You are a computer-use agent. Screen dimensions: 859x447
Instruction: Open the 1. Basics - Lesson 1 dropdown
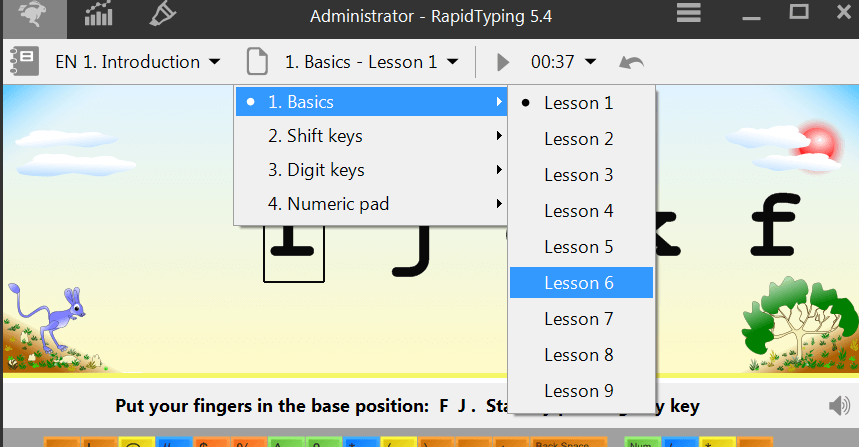(x=371, y=62)
